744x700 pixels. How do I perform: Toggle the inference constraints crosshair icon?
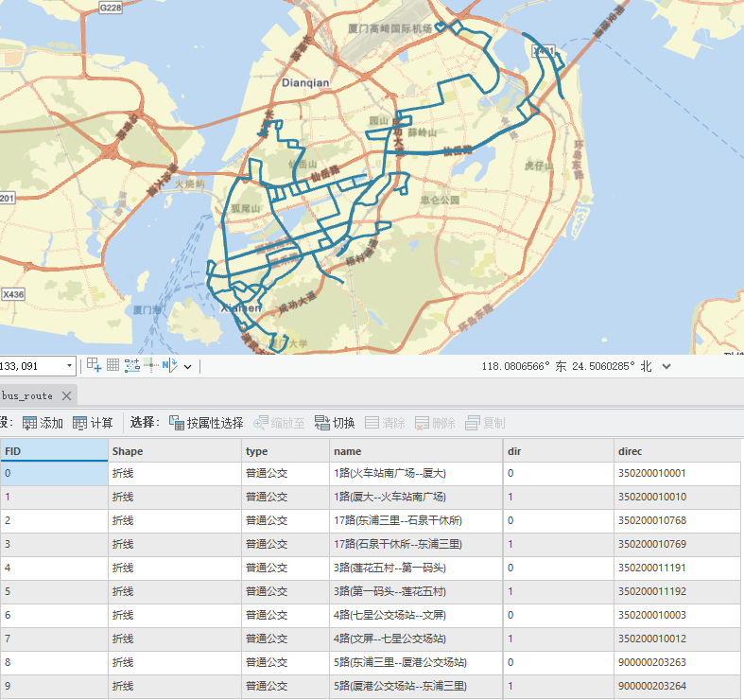coord(151,365)
